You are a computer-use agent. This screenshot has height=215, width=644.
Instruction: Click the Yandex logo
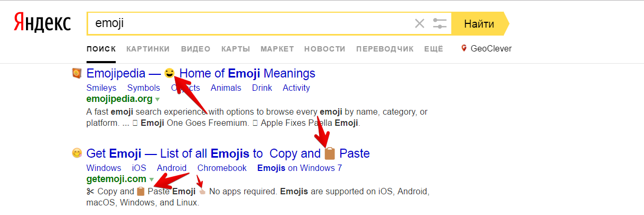tap(42, 24)
